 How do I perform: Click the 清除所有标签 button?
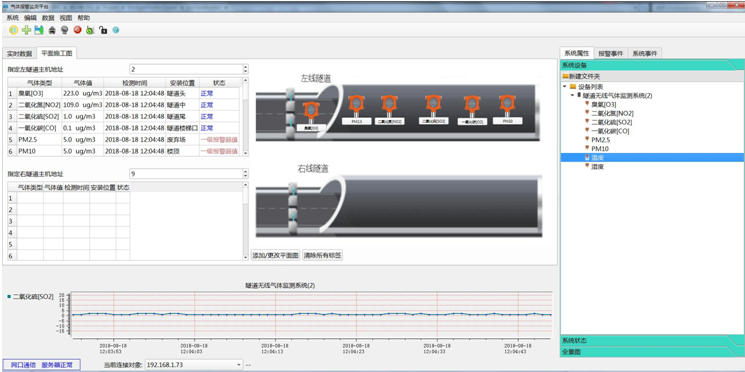[x=323, y=255]
